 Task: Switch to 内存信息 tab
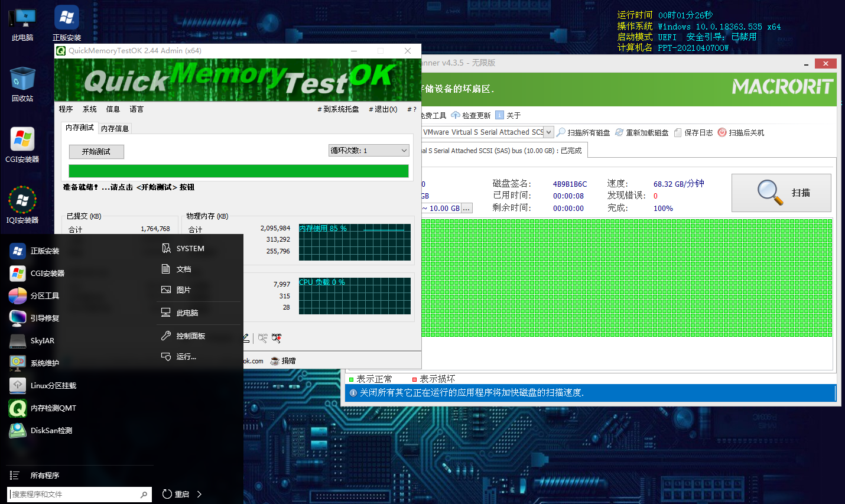click(x=115, y=129)
